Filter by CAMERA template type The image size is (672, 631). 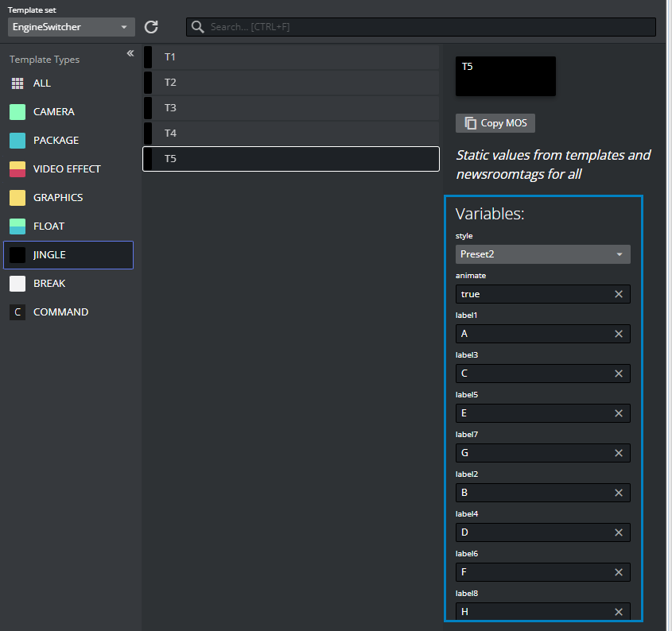pos(53,112)
